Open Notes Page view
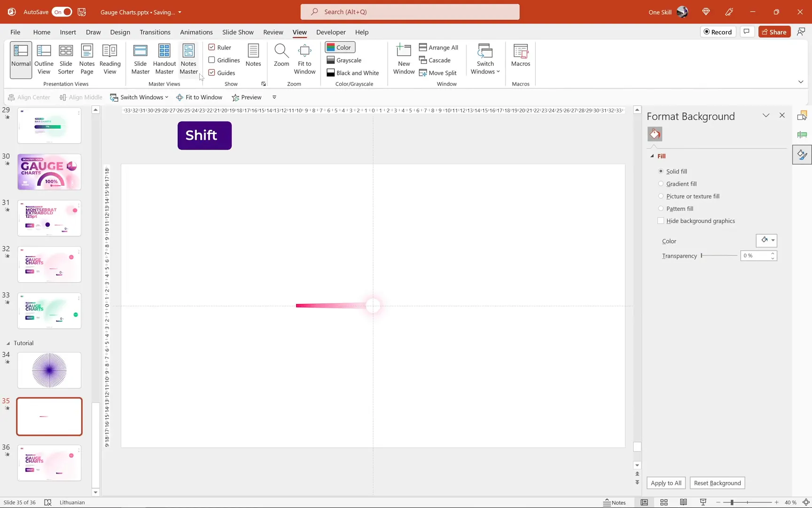 coord(86,59)
